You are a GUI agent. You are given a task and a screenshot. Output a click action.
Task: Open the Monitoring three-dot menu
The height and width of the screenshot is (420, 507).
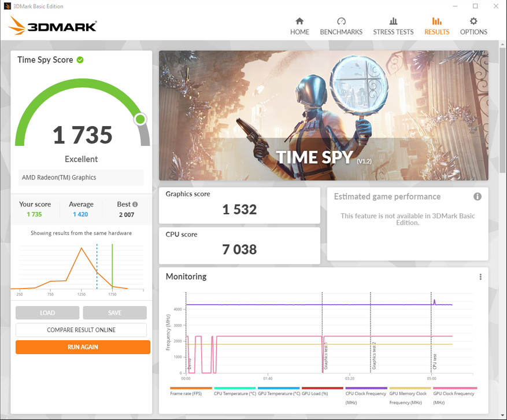480,277
